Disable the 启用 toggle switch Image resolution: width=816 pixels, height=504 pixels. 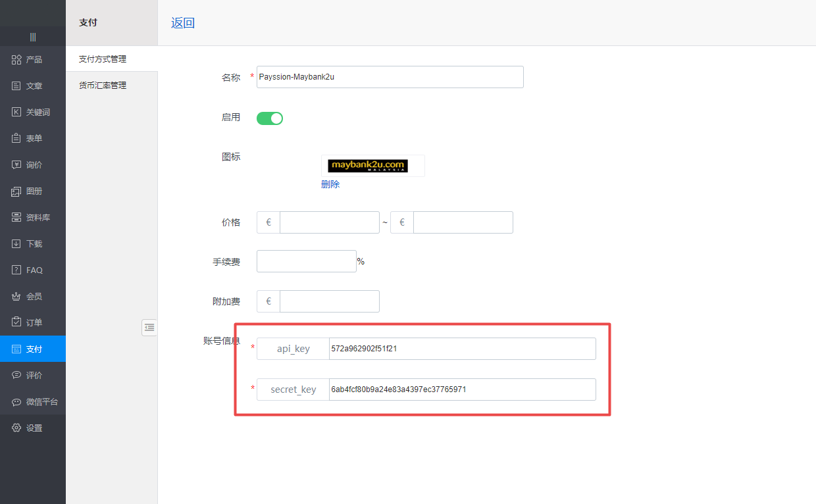[270, 118]
